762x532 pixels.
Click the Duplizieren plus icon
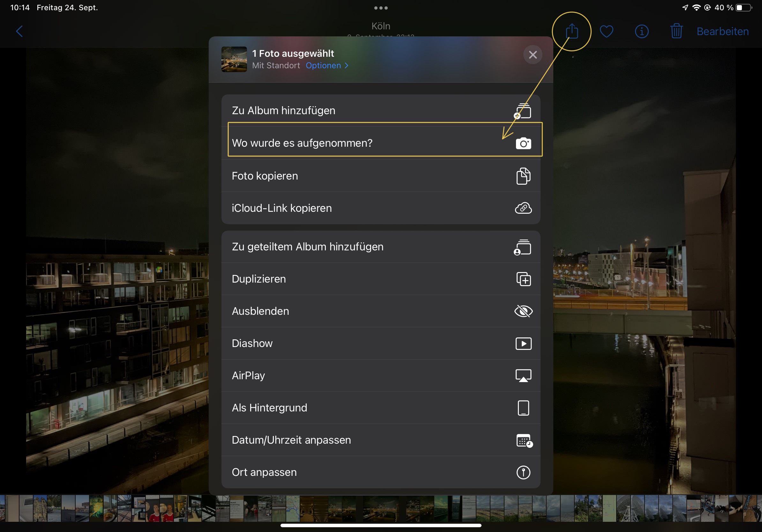pos(523,279)
